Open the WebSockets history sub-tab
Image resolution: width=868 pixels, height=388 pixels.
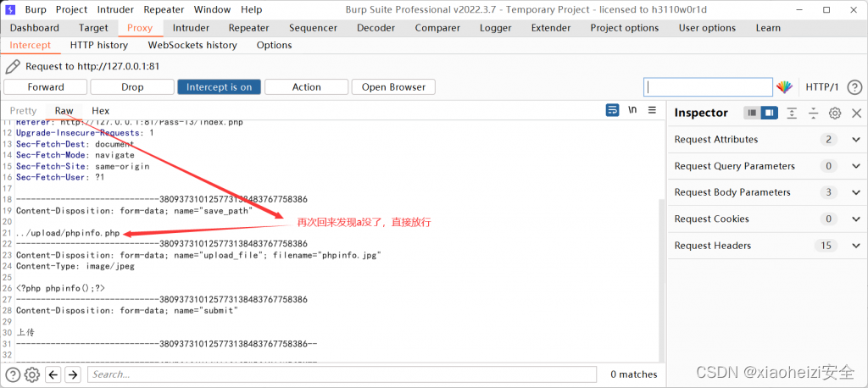click(x=192, y=46)
